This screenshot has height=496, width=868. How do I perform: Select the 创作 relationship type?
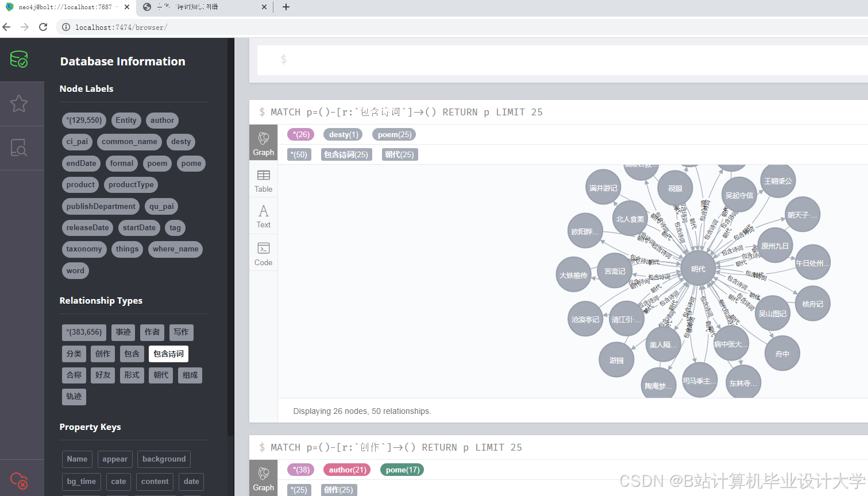[x=103, y=354]
